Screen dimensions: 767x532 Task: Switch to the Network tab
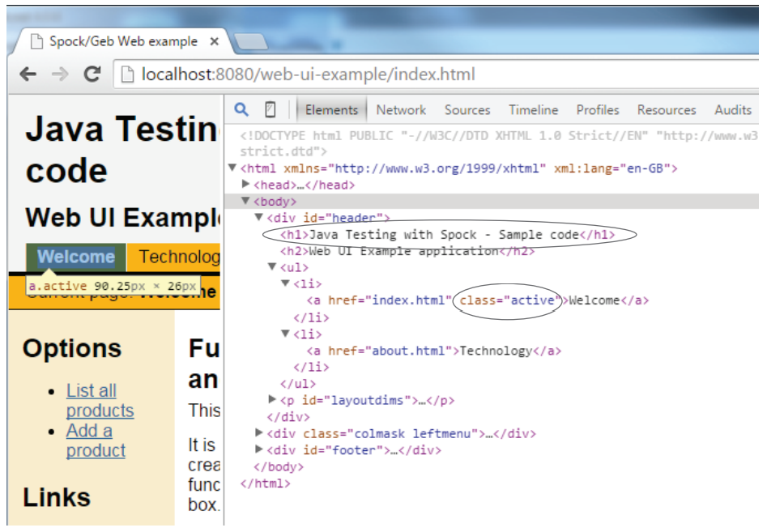point(401,110)
